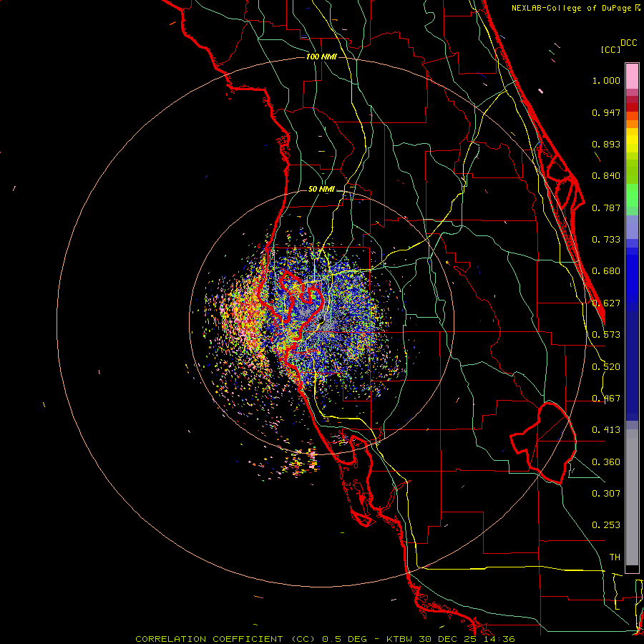Select the 0.893 scale value
Image resolution: width=644 pixels, height=644 pixels.
click(606, 144)
